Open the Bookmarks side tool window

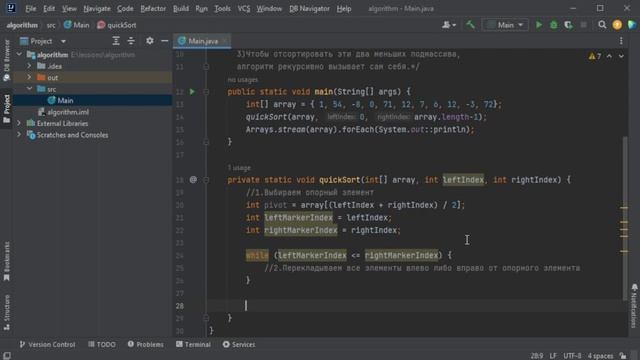pyautogui.click(x=7, y=261)
